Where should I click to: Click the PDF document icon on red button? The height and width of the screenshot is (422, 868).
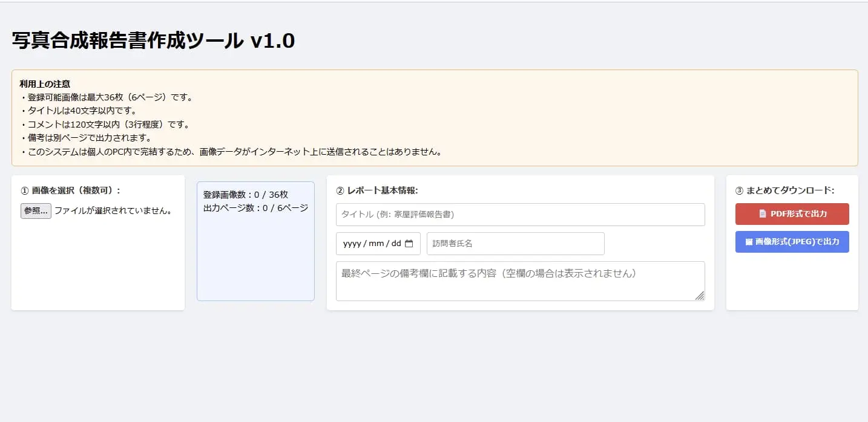(763, 214)
